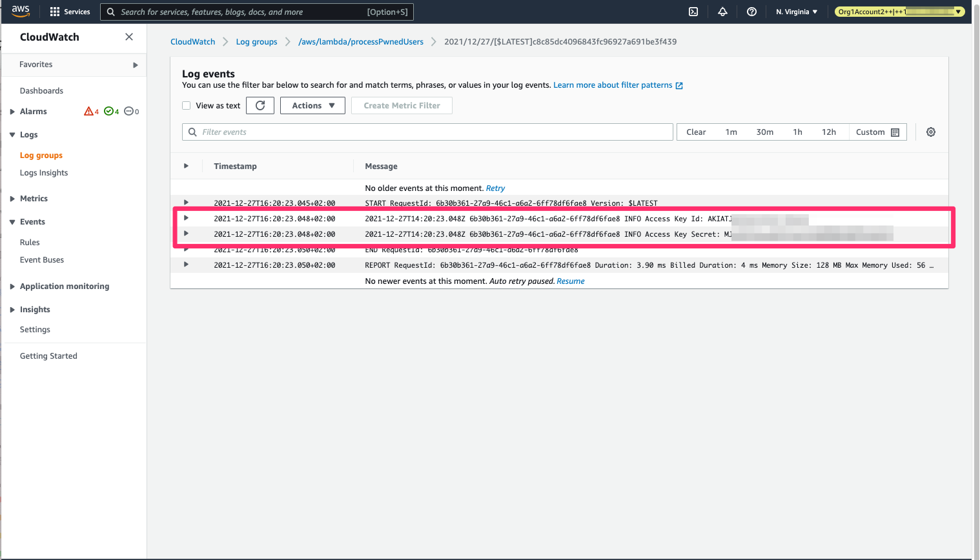Open Settings in the sidebar
The height and width of the screenshot is (560, 980).
35,330
